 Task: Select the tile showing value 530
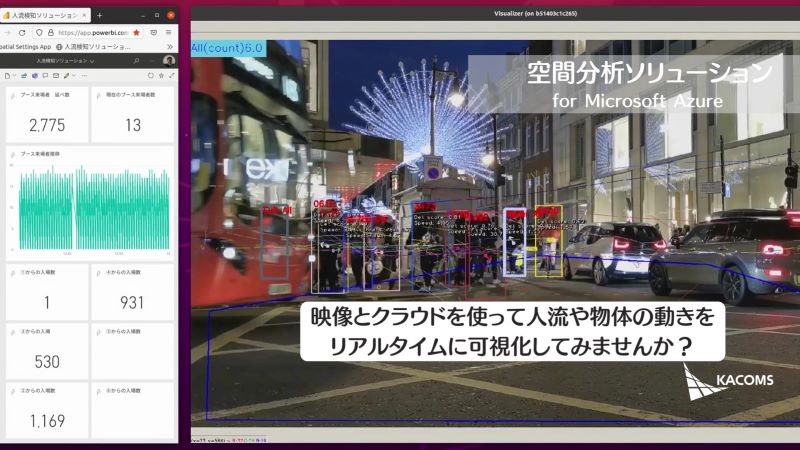tap(47, 351)
